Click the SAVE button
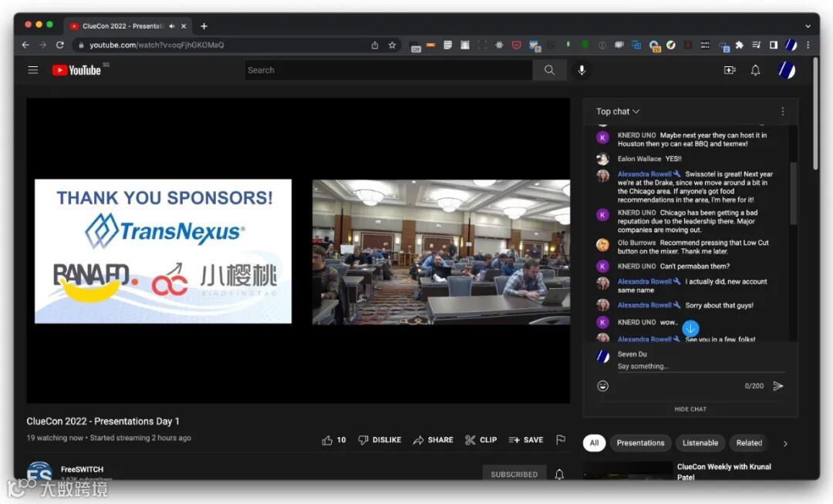The width and height of the screenshot is (833, 504). pyautogui.click(x=526, y=440)
